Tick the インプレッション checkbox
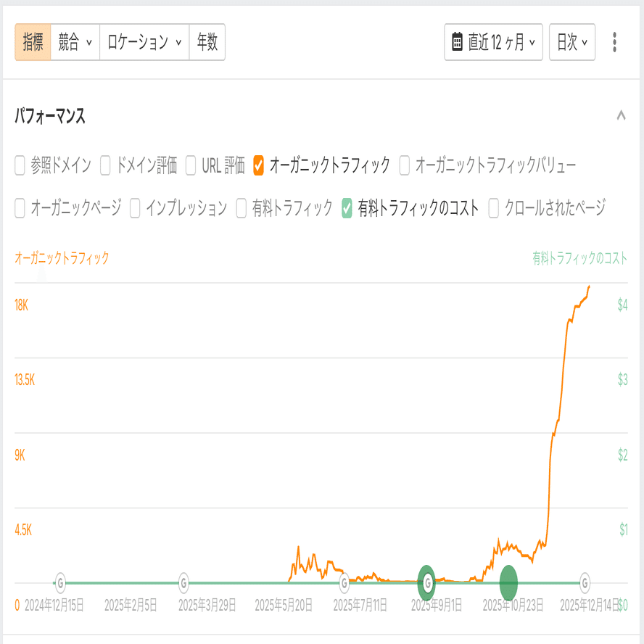This screenshot has width=644, height=644. tap(136, 209)
